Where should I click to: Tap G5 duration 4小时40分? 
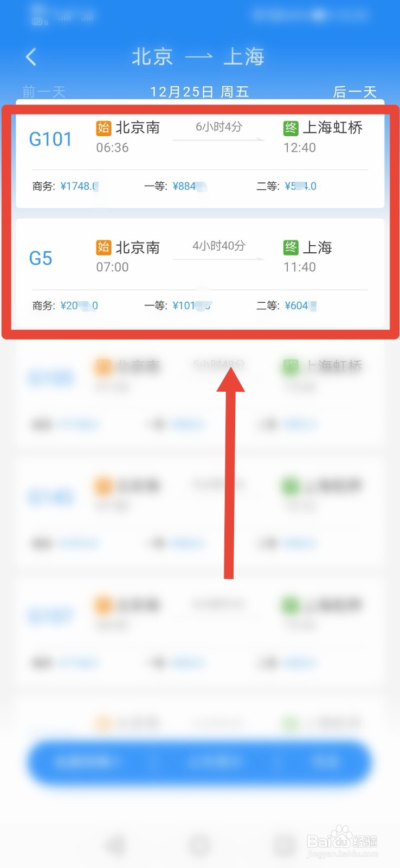[219, 246]
